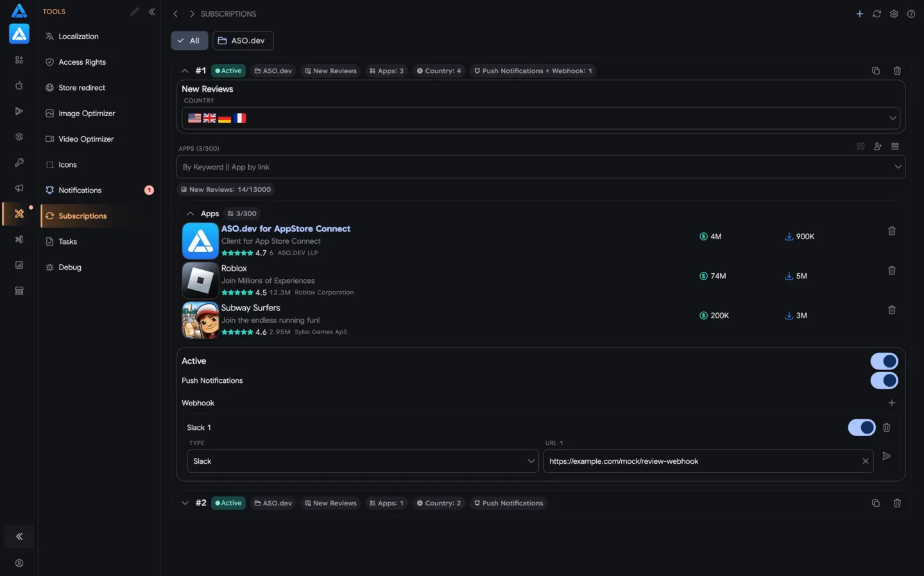Collapse the Tools panel with double chevron
The height and width of the screenshot is (576, 924).
point(152,12)
